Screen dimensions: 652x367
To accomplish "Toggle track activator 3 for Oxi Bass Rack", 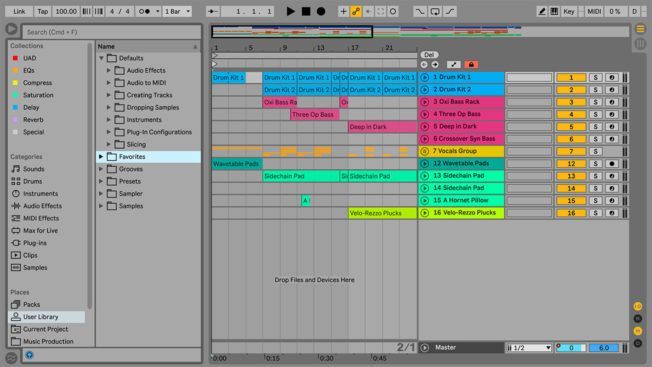I will click(571, 102).
